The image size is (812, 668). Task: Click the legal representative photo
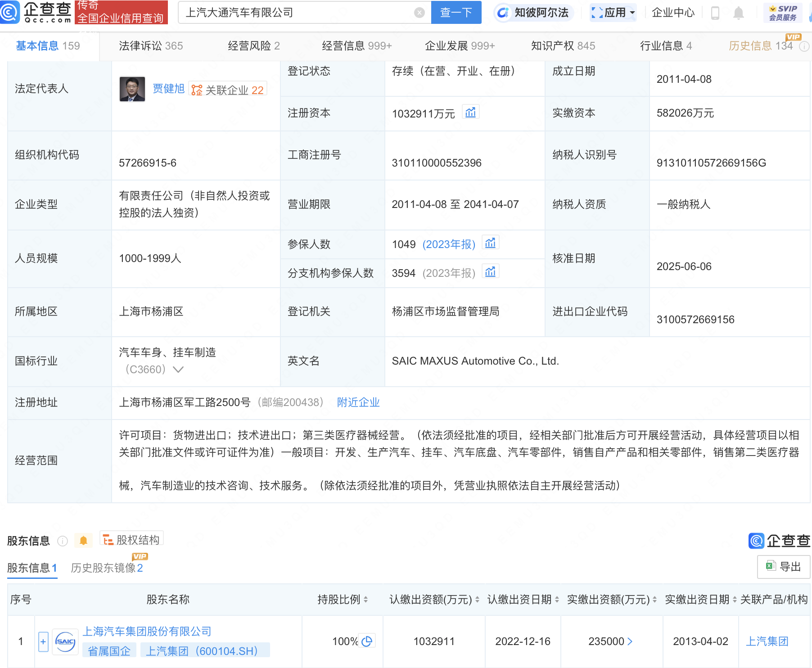(x=132, y=89)
